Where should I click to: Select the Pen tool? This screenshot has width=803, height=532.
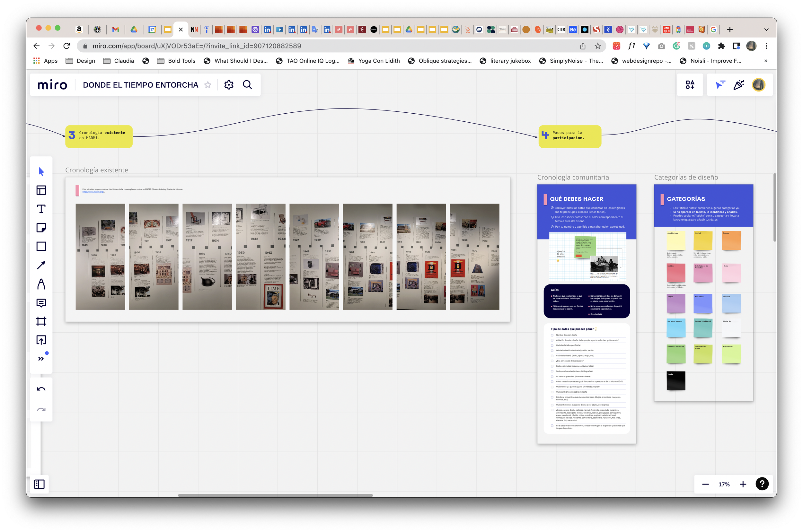(x=41, y=284)
